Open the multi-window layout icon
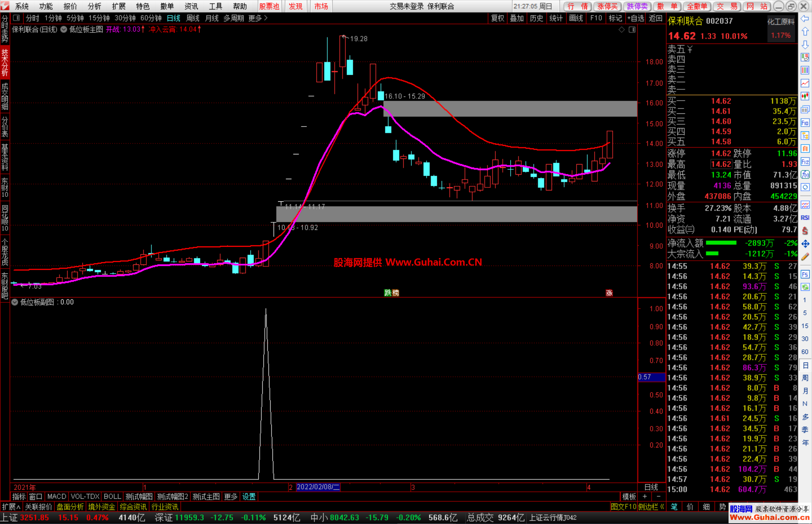Image resolution: width=812 pixels, height=524 pixels. coord(805,110)
